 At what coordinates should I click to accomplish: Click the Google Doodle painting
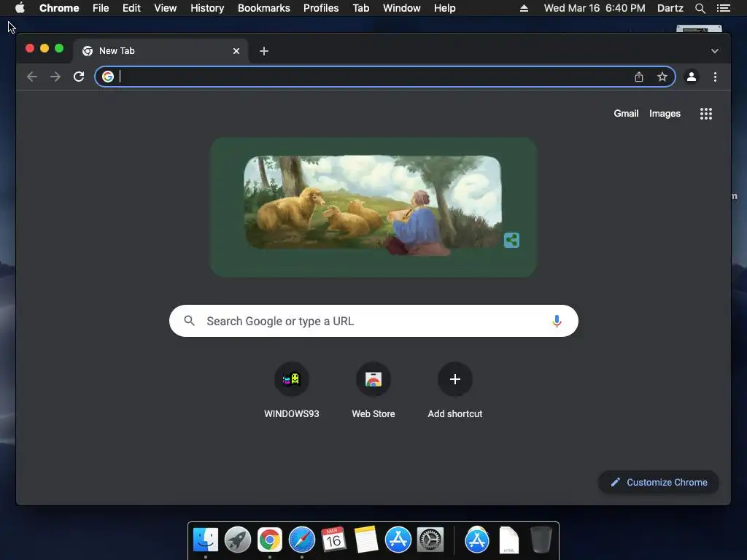coord(373,205)
